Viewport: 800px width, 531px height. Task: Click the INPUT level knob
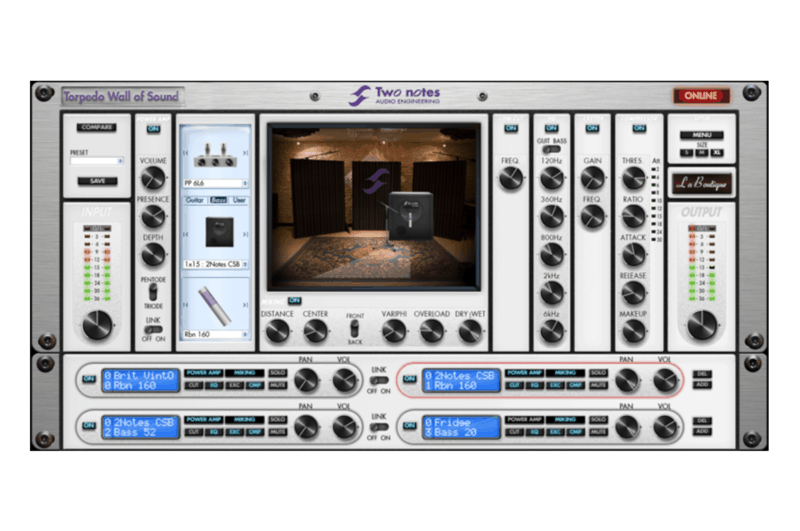(x=97, y=325)
